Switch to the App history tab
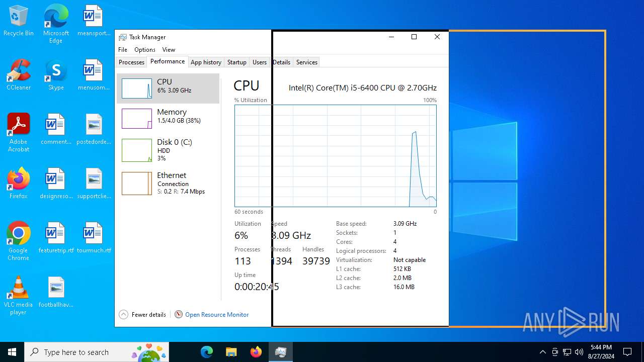Viewport: 644px width, 362px height. click(x=206, y=62)
